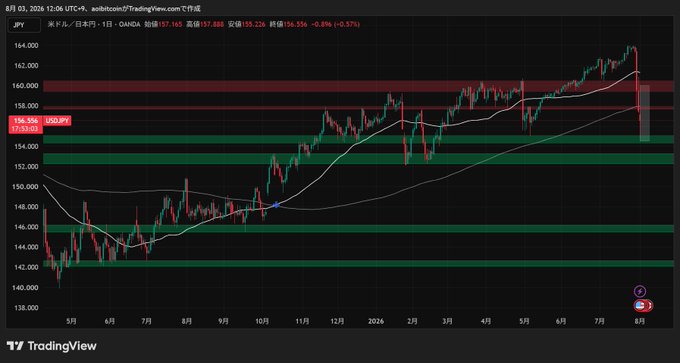Open the US flag economic event marker

[639, 306]
